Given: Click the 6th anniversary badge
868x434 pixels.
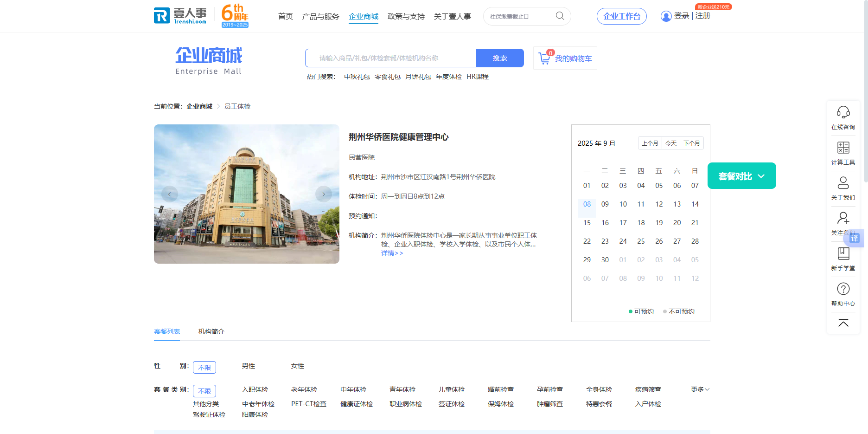Looking at the screenshot, I should tap(235, 15).
